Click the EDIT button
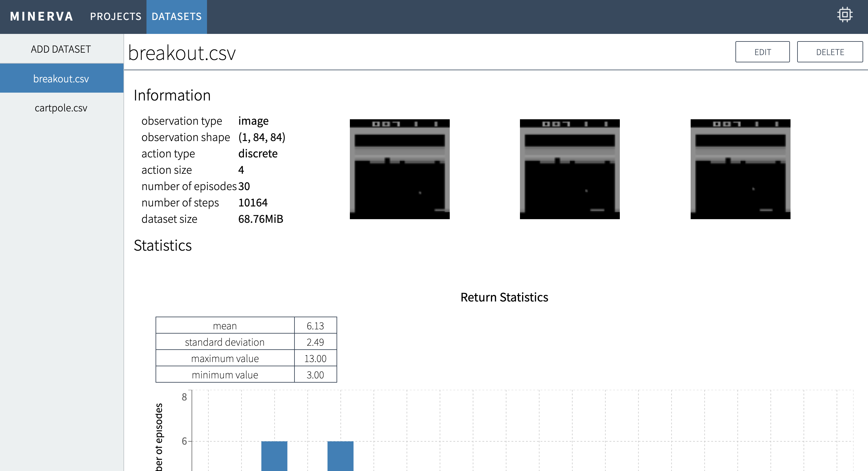868x471 pixels. click(x=762, y=52)
